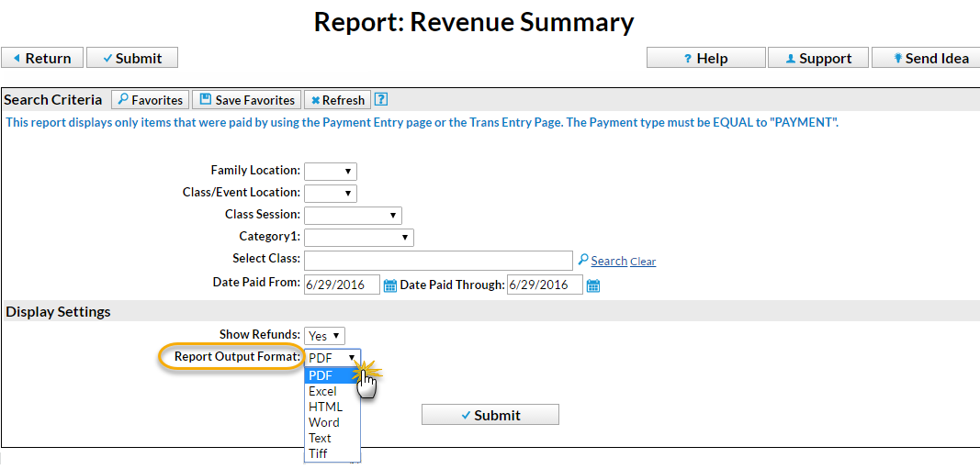Click the top Submit button beside Return
This screenshot has width=980, height=469.
tap(132, 58)
